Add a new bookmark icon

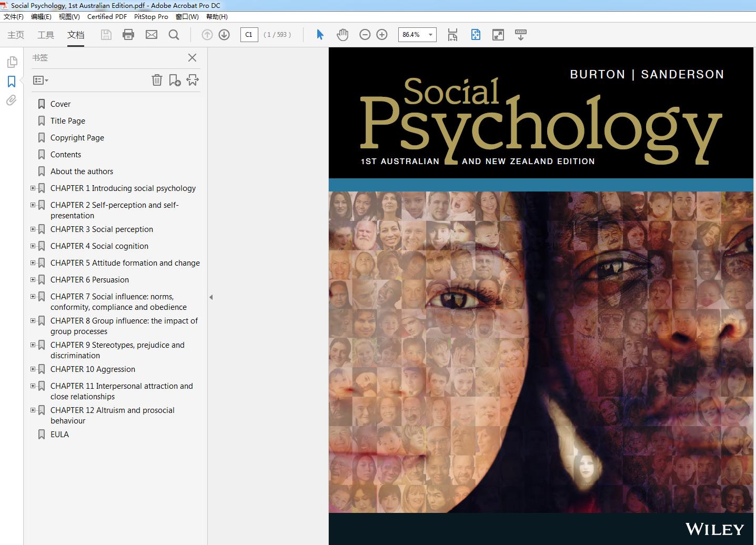coord(175,80)
